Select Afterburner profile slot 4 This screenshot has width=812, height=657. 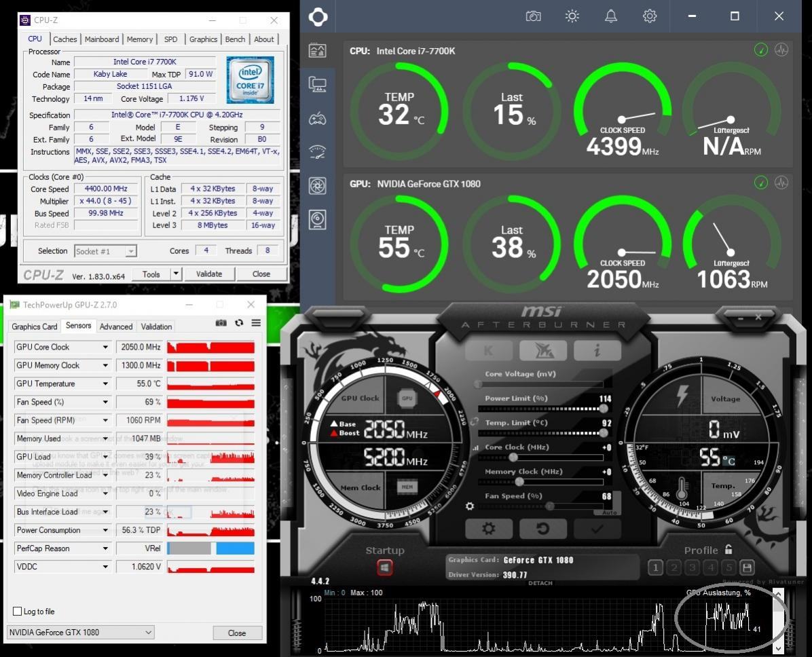coord(710,568)
